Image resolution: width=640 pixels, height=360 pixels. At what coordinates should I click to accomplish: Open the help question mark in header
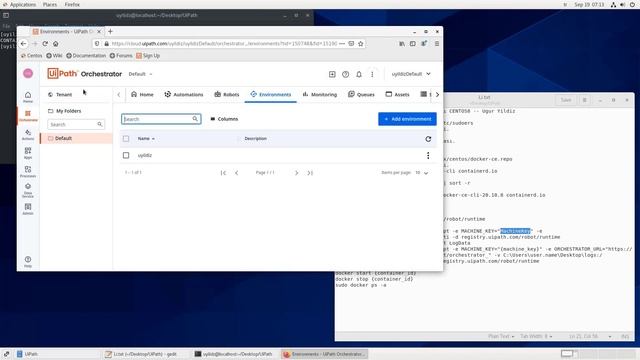(345, 74)
